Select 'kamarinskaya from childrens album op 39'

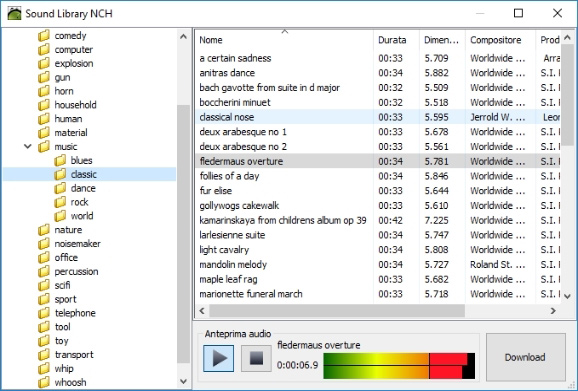pyautogui.click(x=283, y=220)
